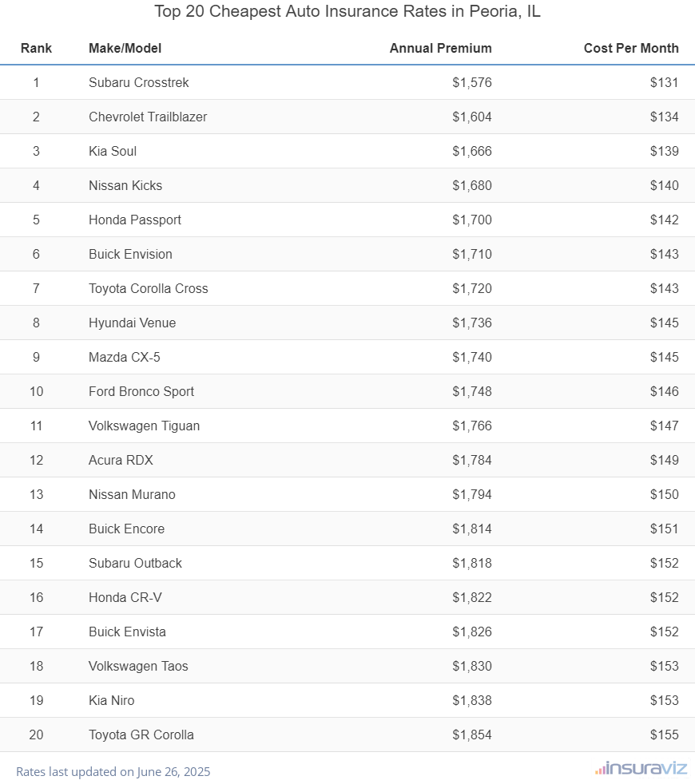
Task: Click the Toyota GR Corolla entry
Action: pyautogui.click(x=141, y=735)
